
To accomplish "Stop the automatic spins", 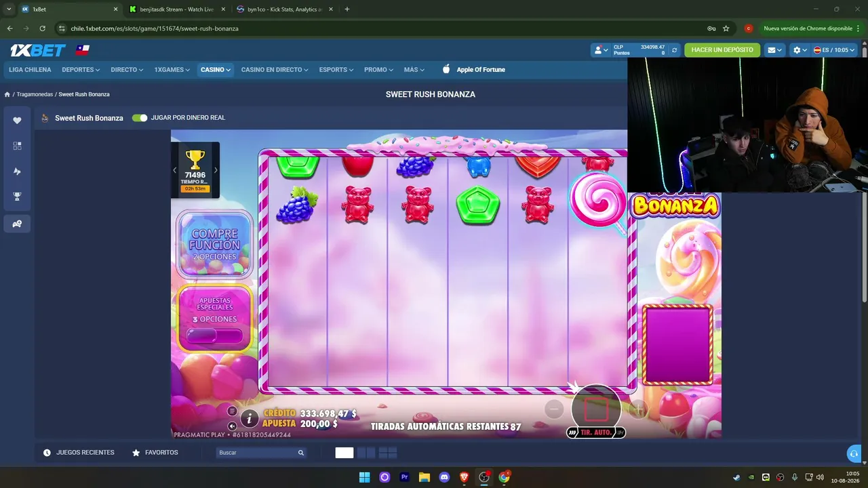I will point(596,408).
